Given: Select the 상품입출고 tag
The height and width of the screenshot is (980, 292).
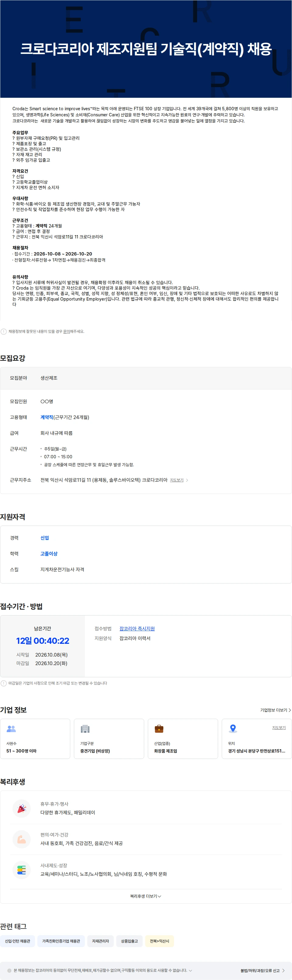Looking at the screenshot, I should click(129, 941).
